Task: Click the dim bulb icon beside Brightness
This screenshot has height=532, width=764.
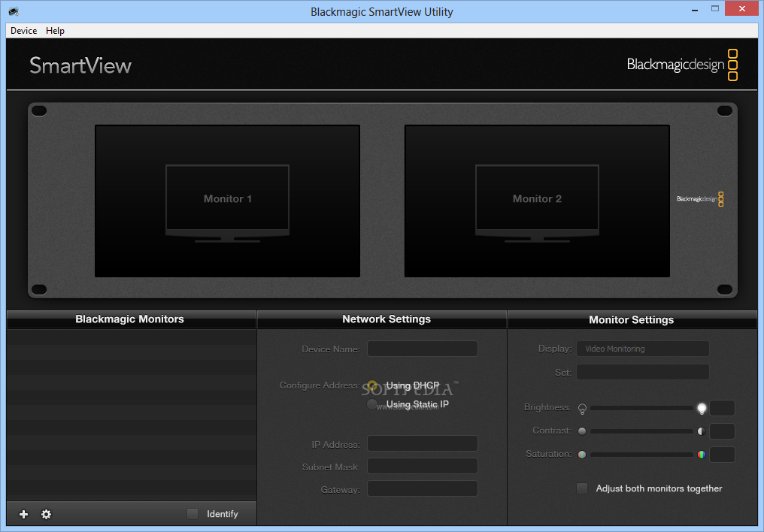Action: tap(582, 408)
